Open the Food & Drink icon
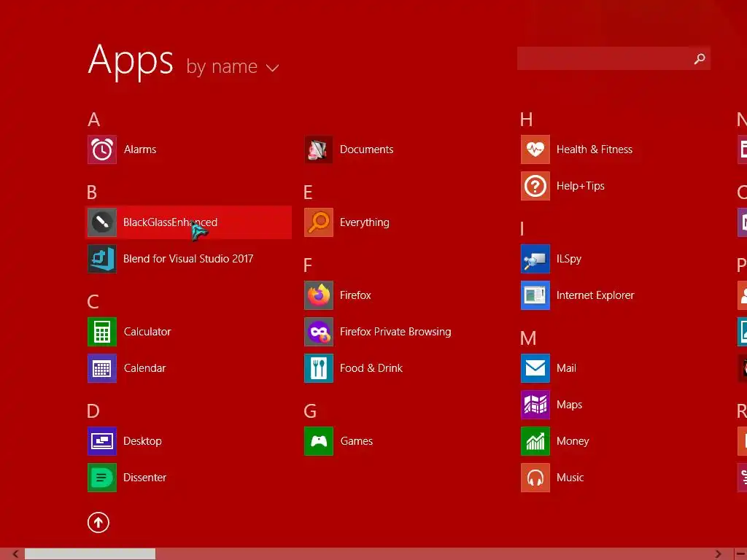747x560 pixels. [319, 368]
